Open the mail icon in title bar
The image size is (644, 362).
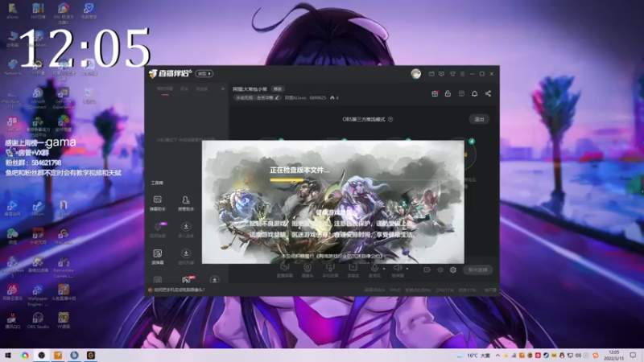pos(431,74)
